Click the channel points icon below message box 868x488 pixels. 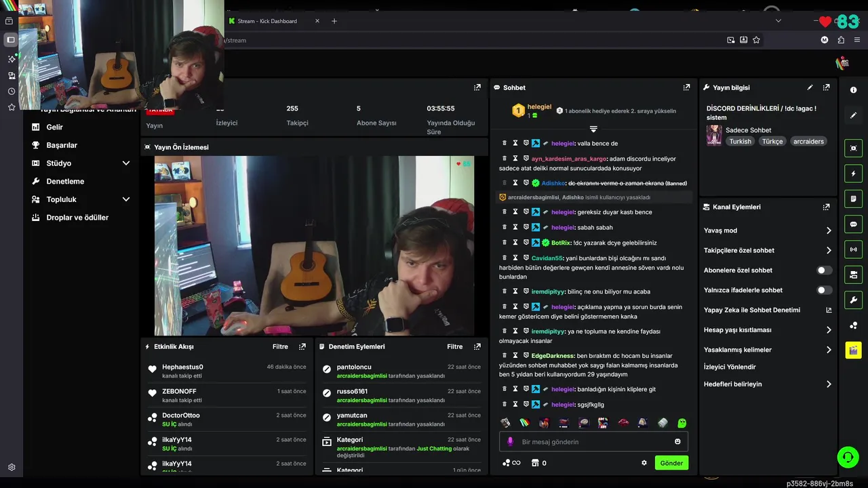(x=506, y=463)
